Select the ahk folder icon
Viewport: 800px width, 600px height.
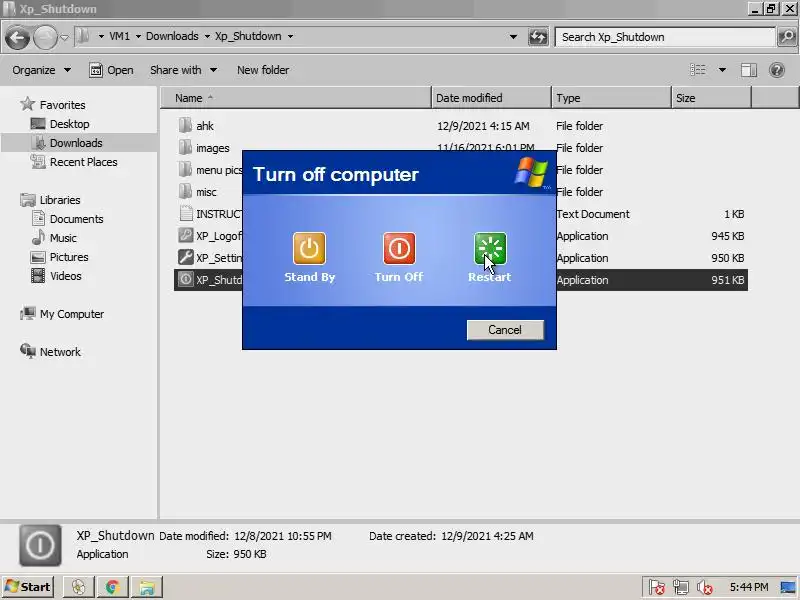pyautogui.click(x=186, y=125)
